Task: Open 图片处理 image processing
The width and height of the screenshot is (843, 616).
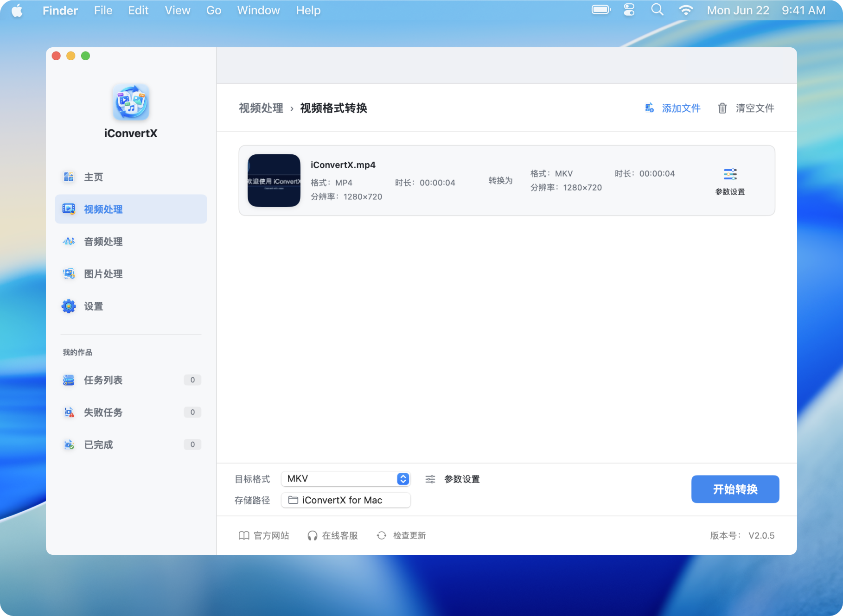Action: coord(131,274)
